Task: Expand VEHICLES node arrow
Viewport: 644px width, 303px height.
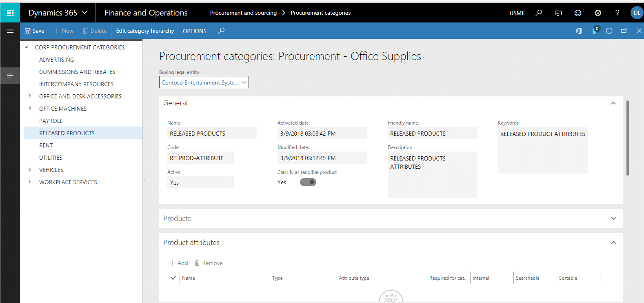Action: pyautogui.click(x=30, y=169)
